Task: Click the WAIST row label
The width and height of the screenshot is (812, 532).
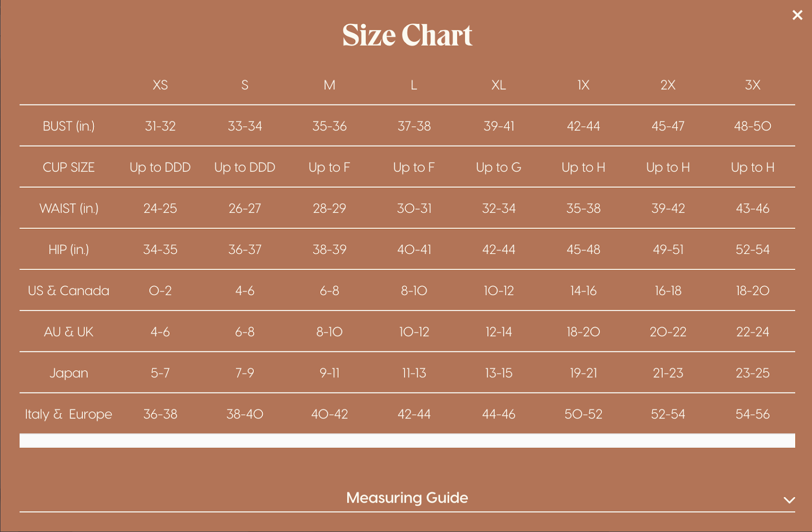Action: click(69, 208)
